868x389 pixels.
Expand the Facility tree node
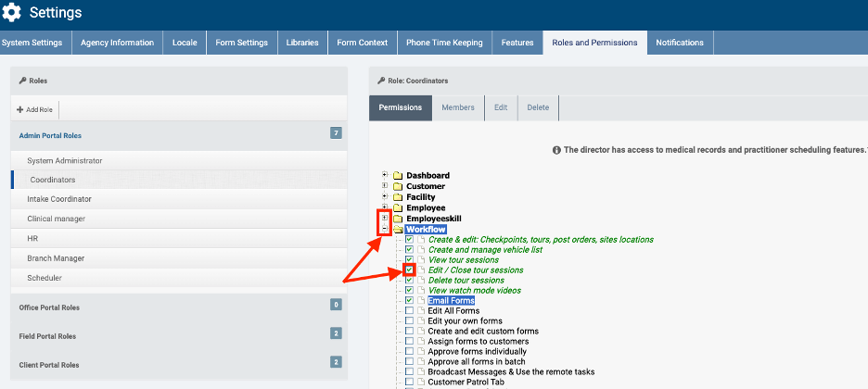(x=385, y=196)
